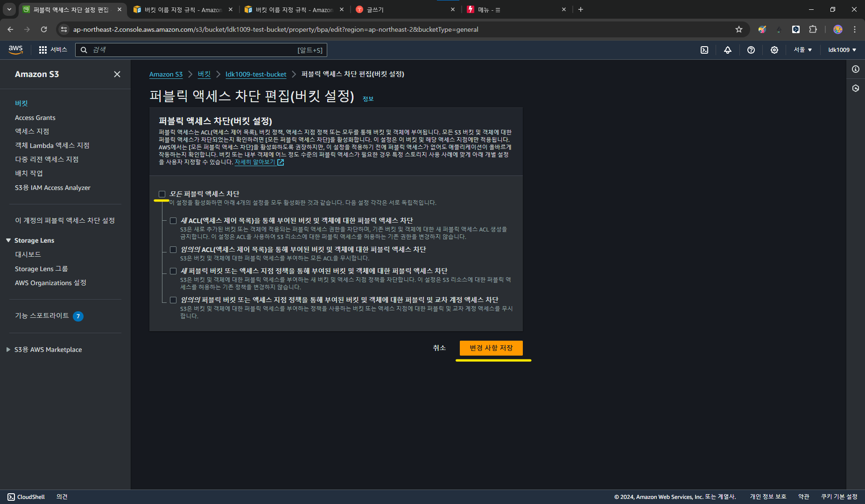The width and height of the screenshot is (865, 504).
Task: Close the 메뉴 browser tab
Action: coord(564,9)
